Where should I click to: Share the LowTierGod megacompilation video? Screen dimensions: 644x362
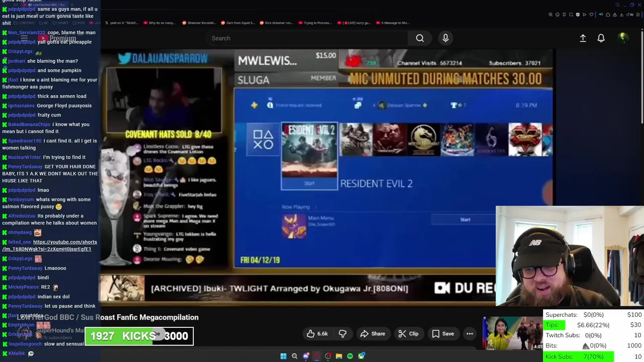(x=372, y=334)
